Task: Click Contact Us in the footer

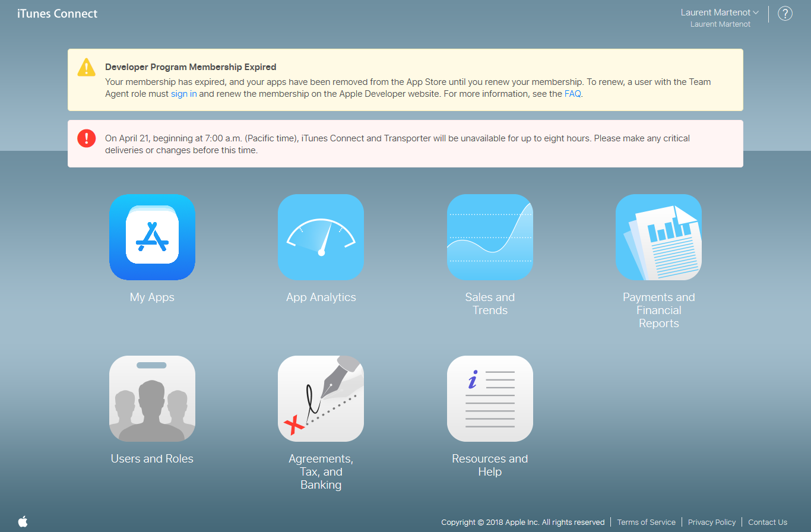Action: (768, 522)
